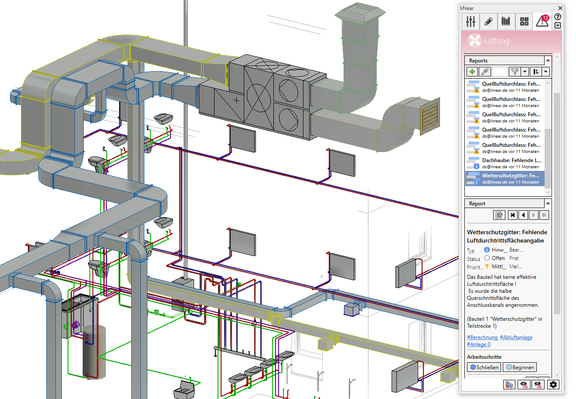Click the edit report pencil icon
The image size is (576, 399).
coord(485,72)
